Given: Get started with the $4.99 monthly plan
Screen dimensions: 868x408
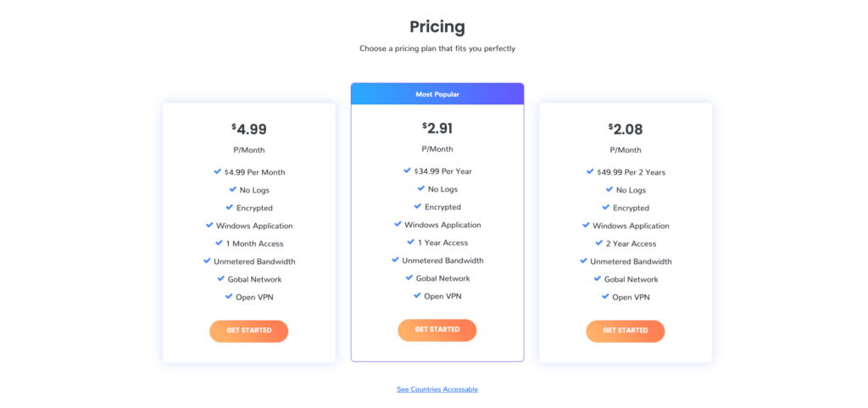Looking at the screenshot, I should (x=249, y=331).
